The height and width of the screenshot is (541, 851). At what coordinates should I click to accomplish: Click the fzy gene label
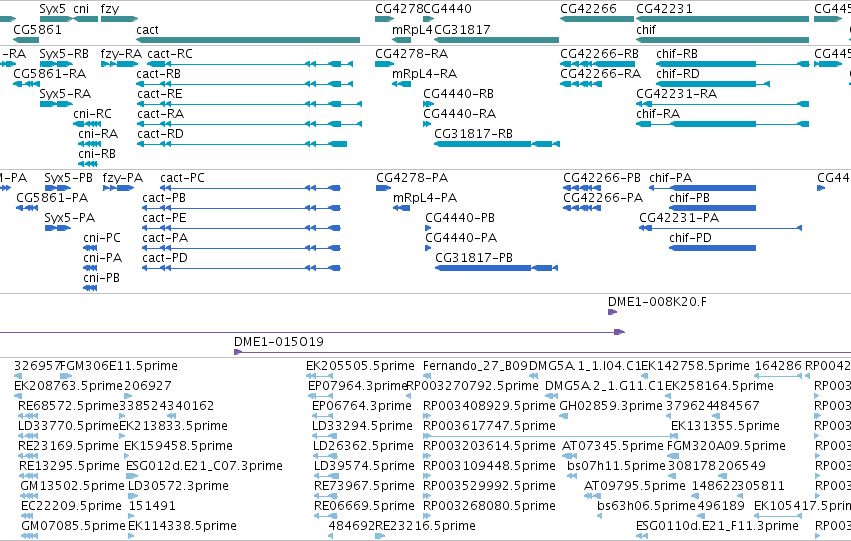[110, 9]
